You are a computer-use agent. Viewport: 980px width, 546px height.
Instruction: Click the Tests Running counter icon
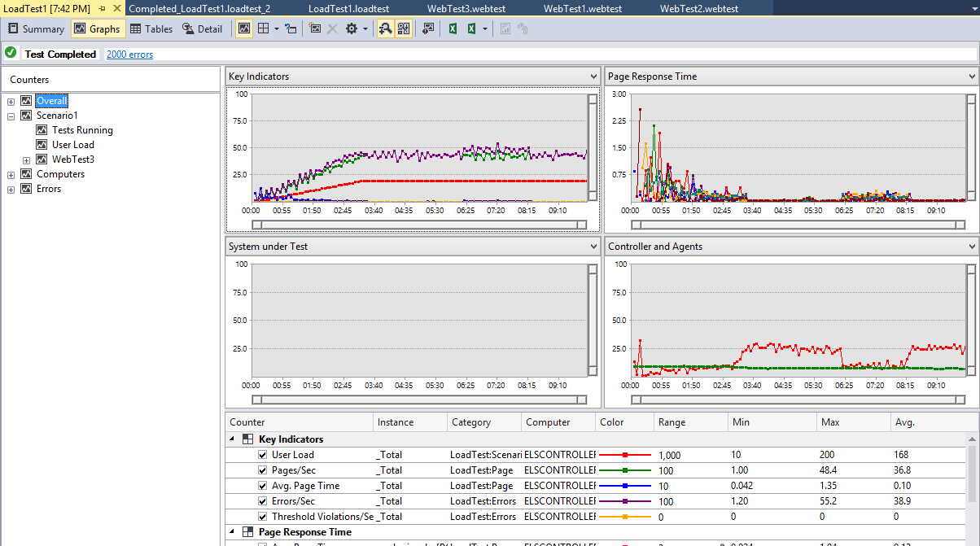coord(42,130)
